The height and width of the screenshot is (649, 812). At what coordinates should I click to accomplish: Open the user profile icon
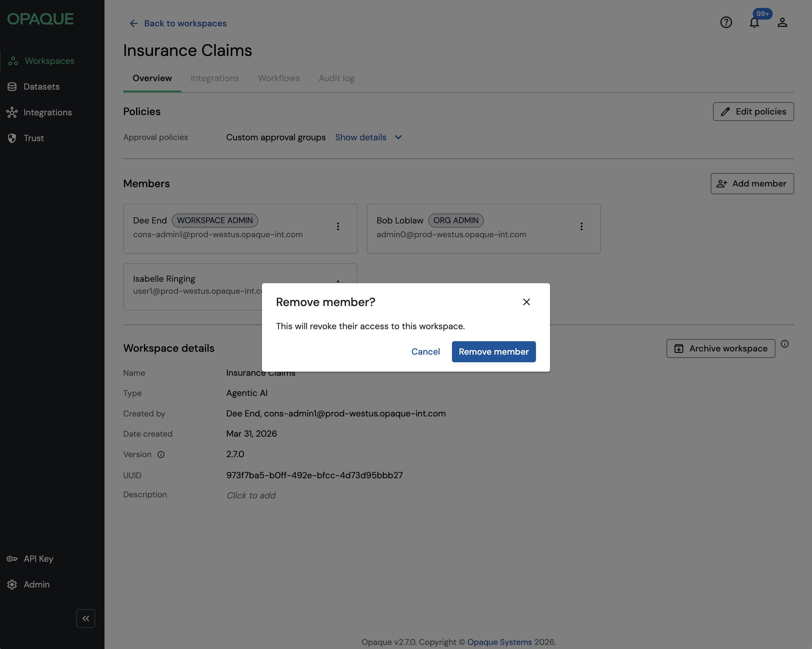782,23
